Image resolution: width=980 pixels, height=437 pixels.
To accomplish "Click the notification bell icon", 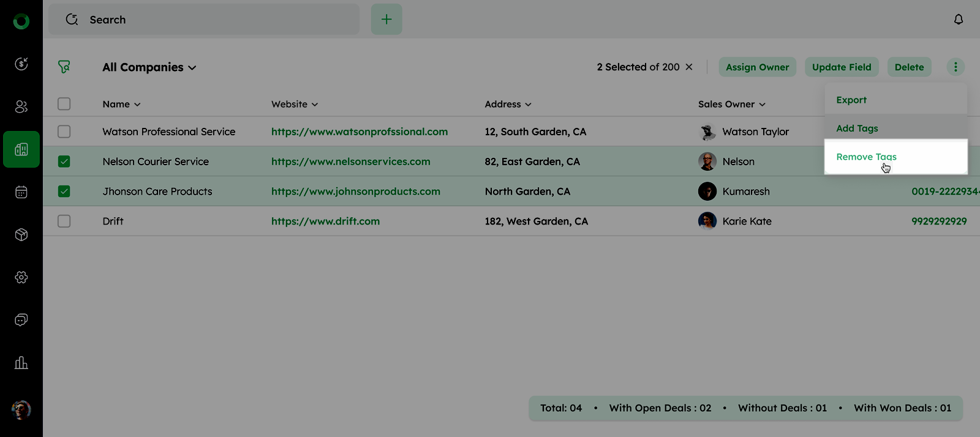I will 959,20.
